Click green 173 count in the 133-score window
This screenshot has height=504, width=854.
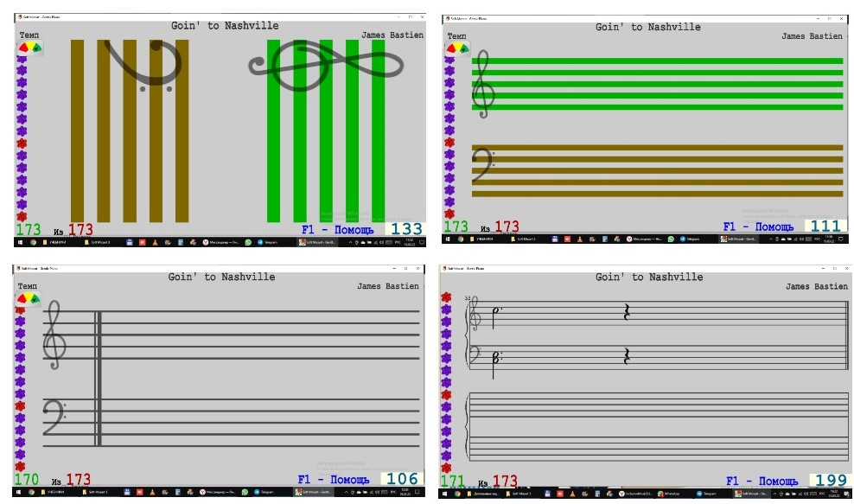coord(29,229)
